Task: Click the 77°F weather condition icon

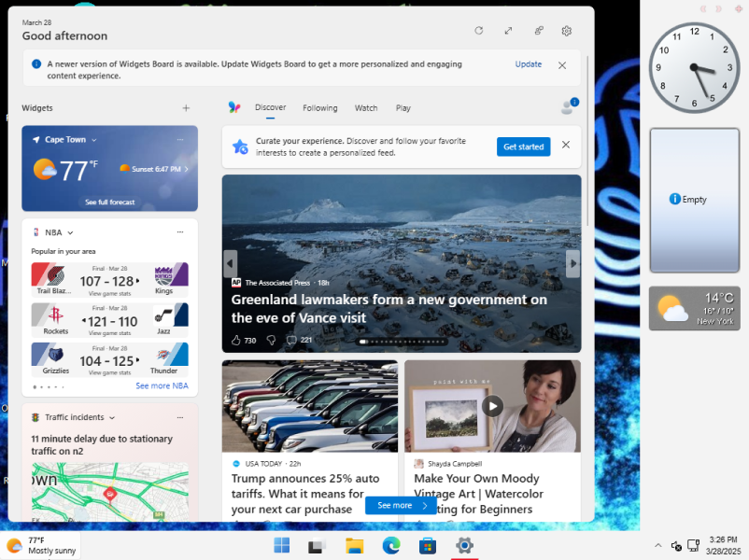Action: [x=45, y=170]
